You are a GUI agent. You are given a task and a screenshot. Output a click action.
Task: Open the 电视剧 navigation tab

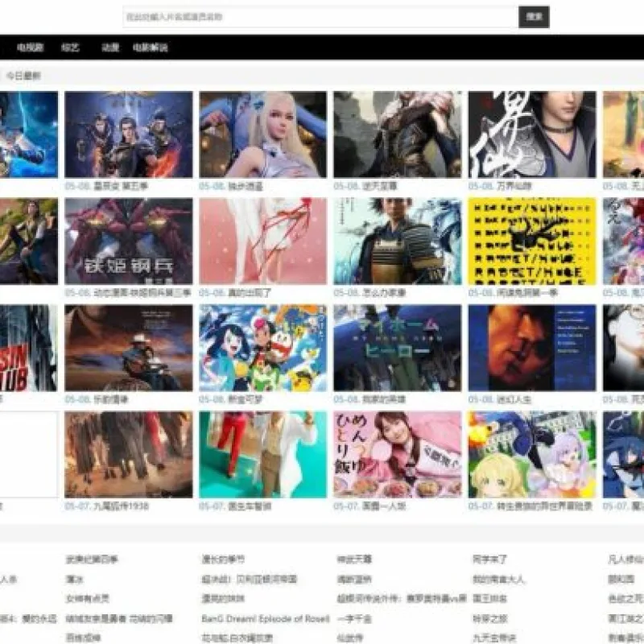[x=30, y=47]
